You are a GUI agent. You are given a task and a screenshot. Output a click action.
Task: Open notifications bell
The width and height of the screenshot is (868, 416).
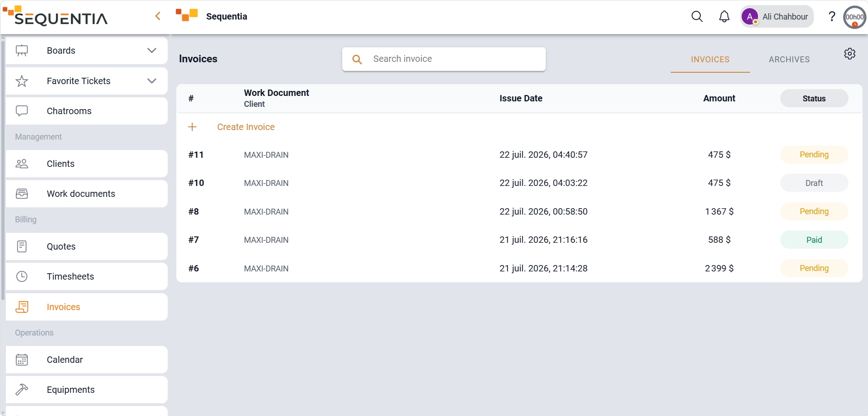point(724,17)
